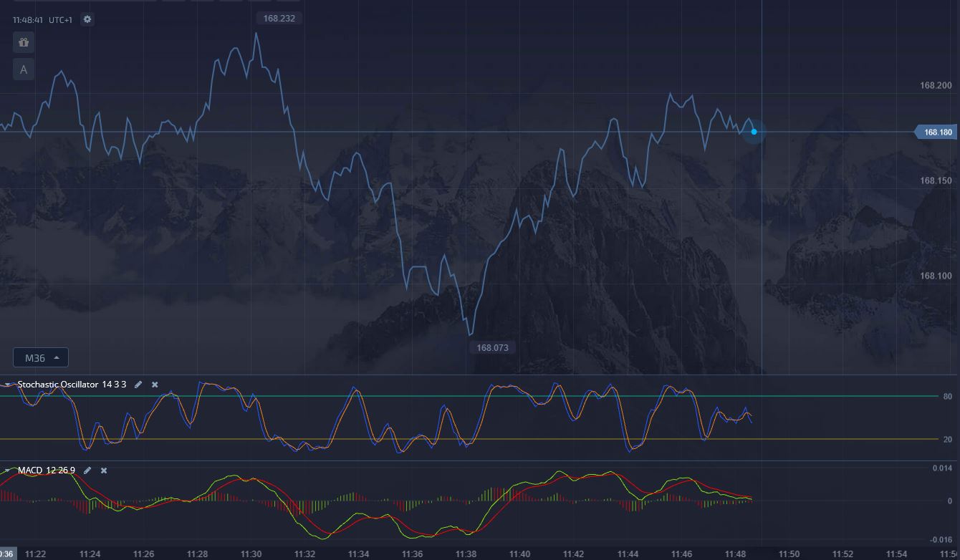Click the 11:48 time axis label
Image resolution: width=960 pixels, height=560 pixels.
pyautogui.click(x=735, y=554)
